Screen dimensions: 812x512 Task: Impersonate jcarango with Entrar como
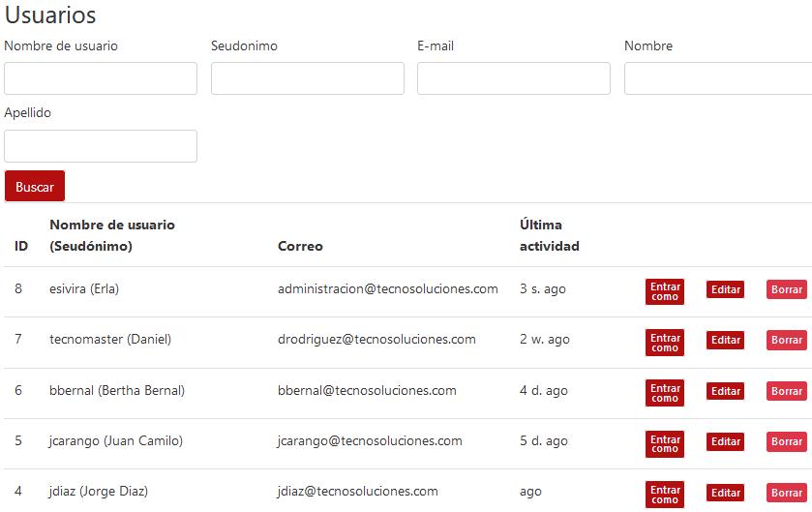tap(665, 444)
